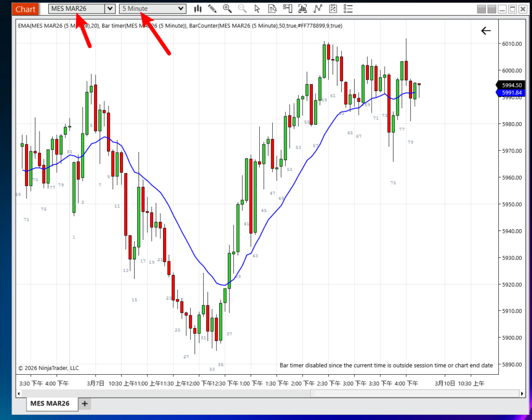Open the Strategies icon

pyautogui.click(x=333, y=9)
